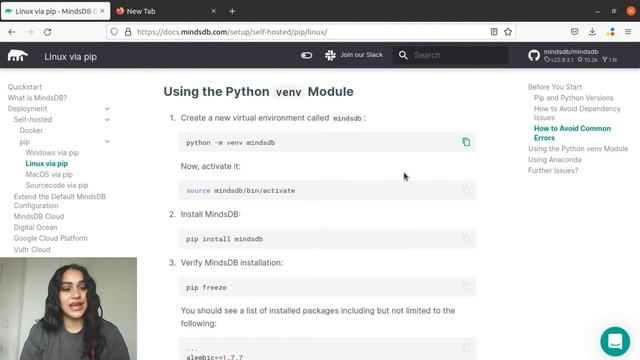Copy the source mindsdb/bin/activate command
The image size is (640, 360).
tap(466, 190)
